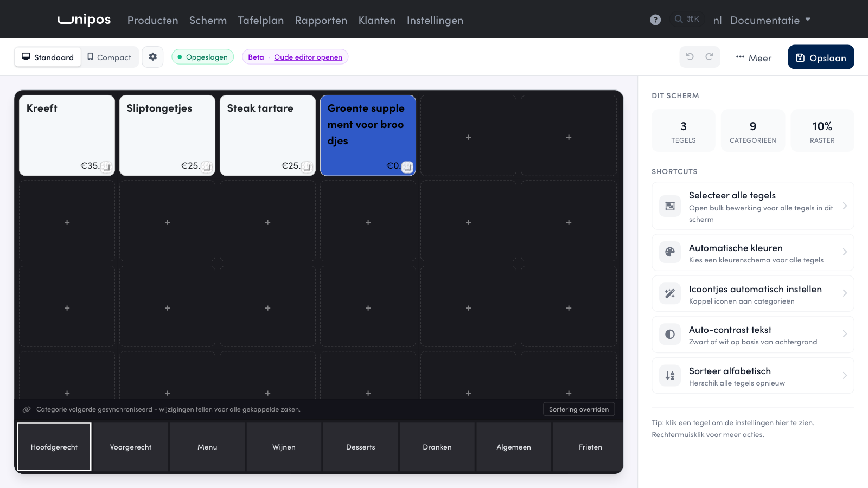Open the search box in the header
The image size is (868, 488).
click(x=687, y=19)
